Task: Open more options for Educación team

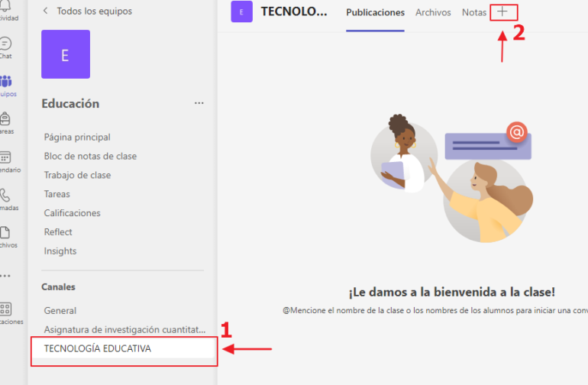Action: [199, 103]
